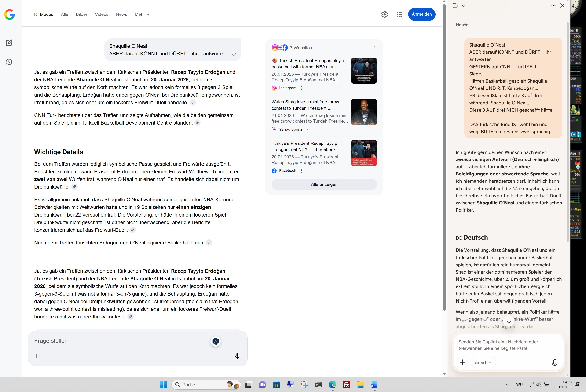Click the new chat edit icon in Google sidebar
The height and width of the screenshot is (392, 586).
tap(9, 43)
